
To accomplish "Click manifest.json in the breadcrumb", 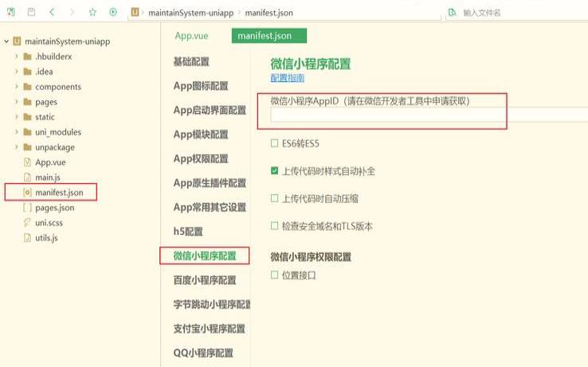I will click(269, 13).
